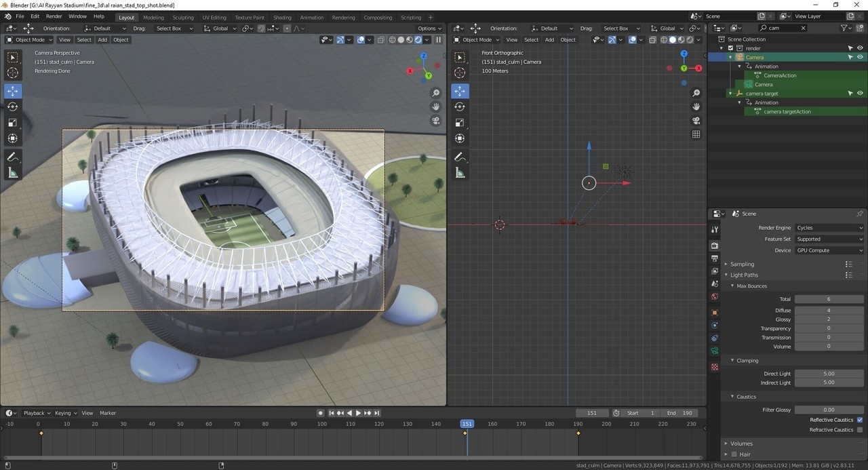
Task: Open the Object Mode dropdown in the left viewport
Action: click(x=28, y=39)
